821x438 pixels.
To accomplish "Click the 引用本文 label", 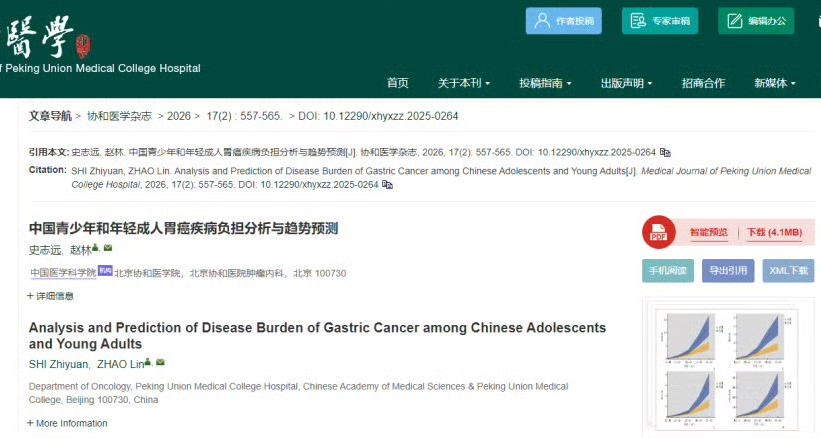I will pos(49,152).
